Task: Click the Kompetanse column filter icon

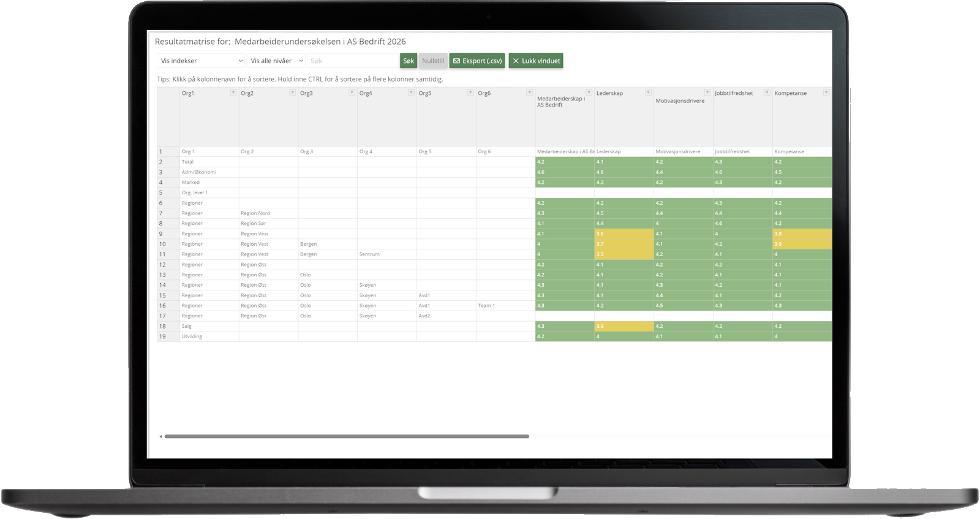Action: pos(826,93)
